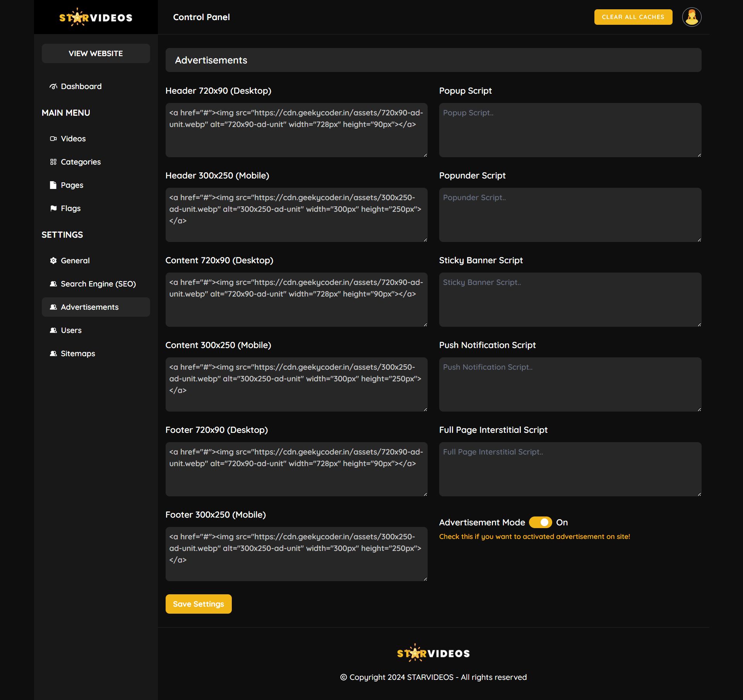Click the Header 720x90 Desktop textarea
The width and height of the screenshot is (743, 700).
296,130
